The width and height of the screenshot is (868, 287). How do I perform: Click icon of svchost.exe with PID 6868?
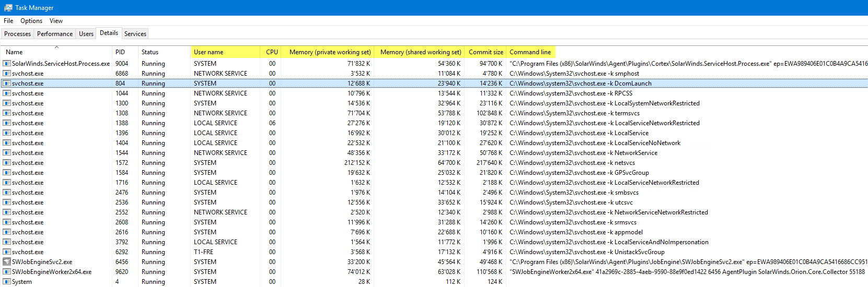pos(7,74)
